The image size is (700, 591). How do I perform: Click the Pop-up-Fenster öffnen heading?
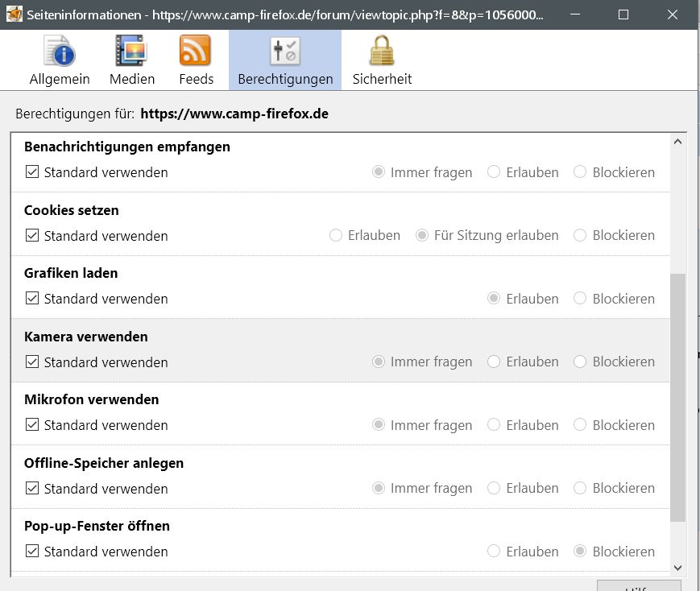click(x=97, y=527)
